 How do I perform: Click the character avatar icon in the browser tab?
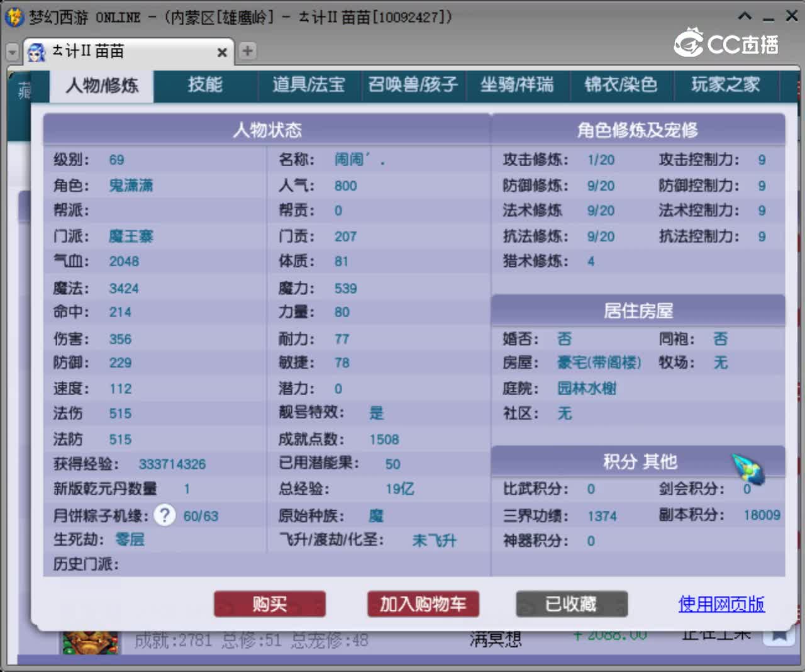click(x=36, y=52)
